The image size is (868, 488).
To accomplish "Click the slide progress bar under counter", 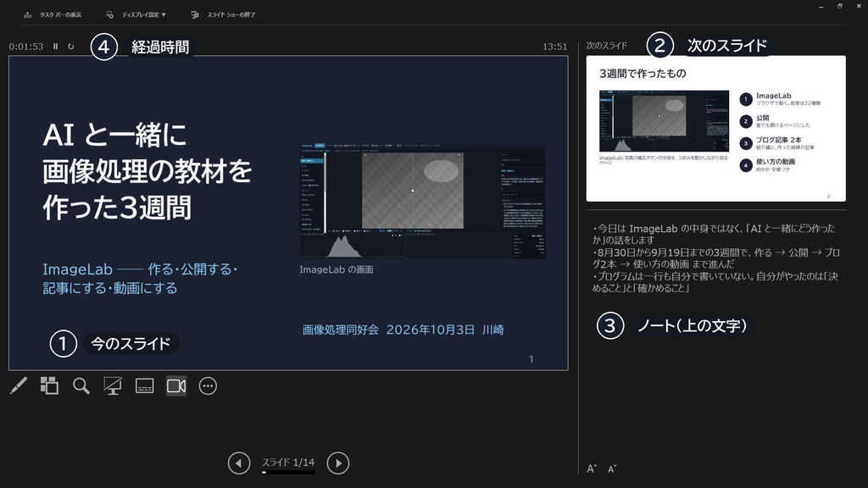I will click(x=288, y=473).
